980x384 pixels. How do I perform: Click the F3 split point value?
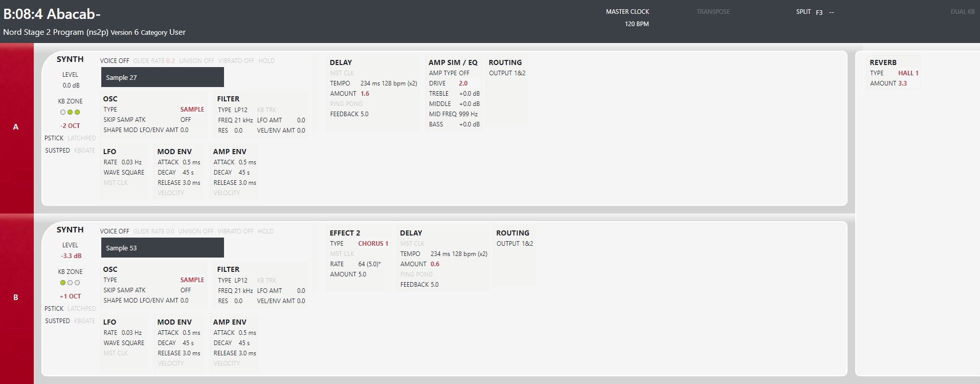pos(819,12)
